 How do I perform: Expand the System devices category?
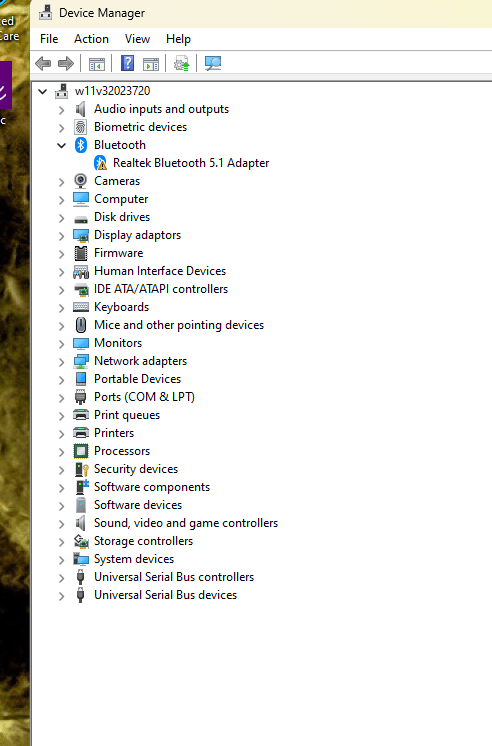click(61, 560)
